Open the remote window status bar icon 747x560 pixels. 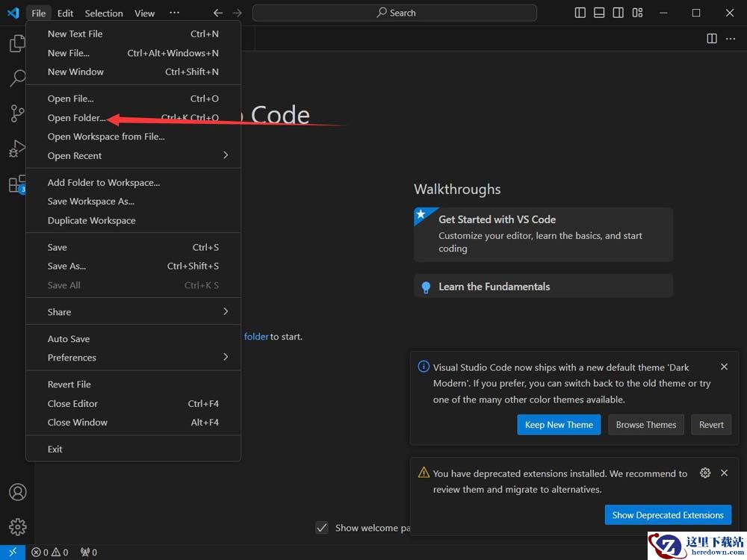13,553
